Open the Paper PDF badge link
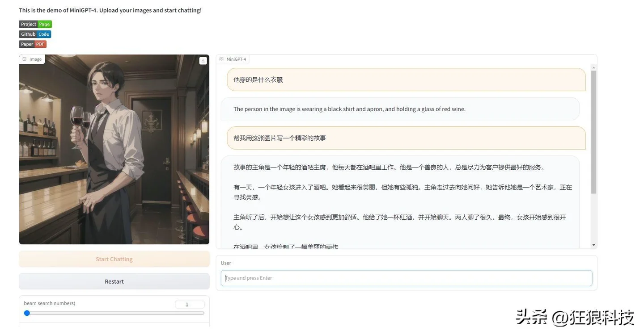Viewport: 644px width, 335px height. (33, 44)
